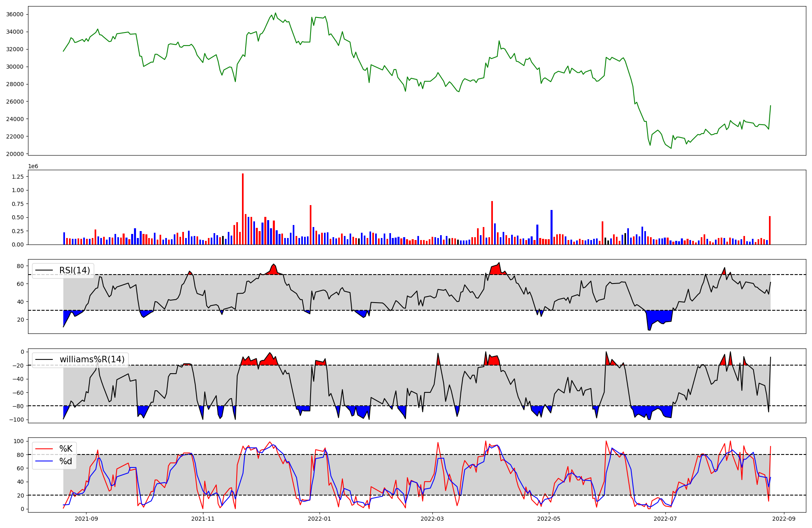The width and height of the screenshot is (812, 528).
Task: Click the 2022-01 x-axis date label
Action: (x=320, y=519)
